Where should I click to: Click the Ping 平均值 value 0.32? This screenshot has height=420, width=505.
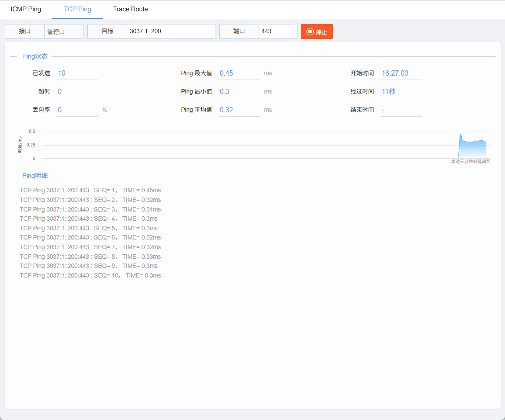pyautogui.click(x=226, y=110)
